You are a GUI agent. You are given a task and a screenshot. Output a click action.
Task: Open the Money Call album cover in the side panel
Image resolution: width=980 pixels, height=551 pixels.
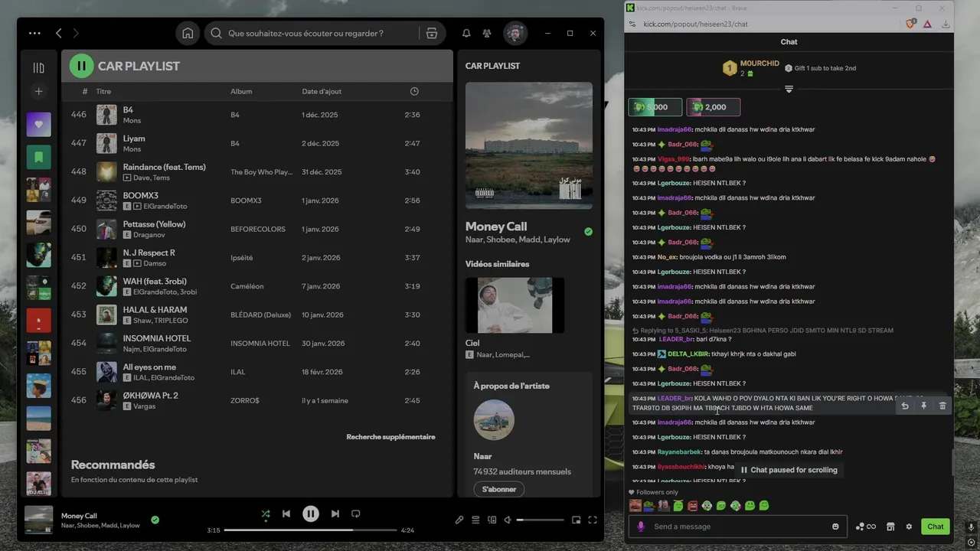[529, 145]
